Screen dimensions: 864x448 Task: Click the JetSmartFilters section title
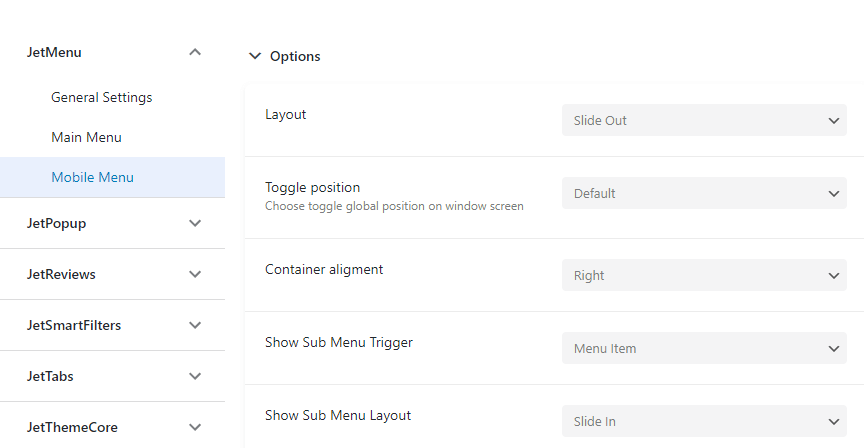click(x=74, y=325)
